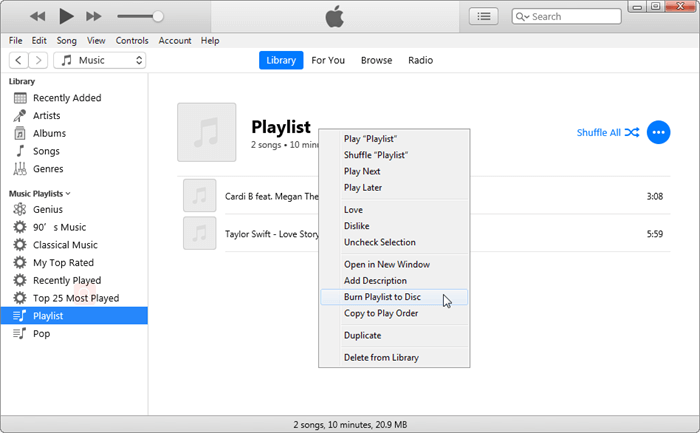Screen dimensions: 700x433
Task: Adjust the volume slider knob
Action: tap(158, 16)
